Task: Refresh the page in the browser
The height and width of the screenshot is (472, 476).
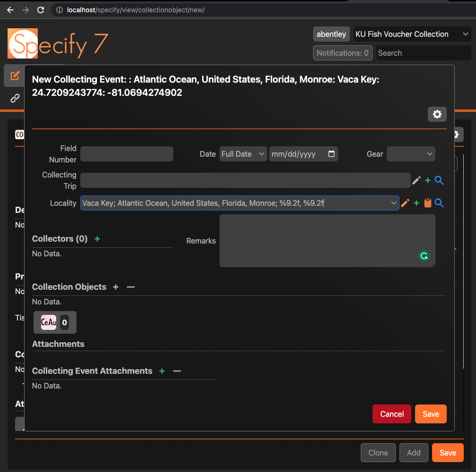Action: click(41, 9)
